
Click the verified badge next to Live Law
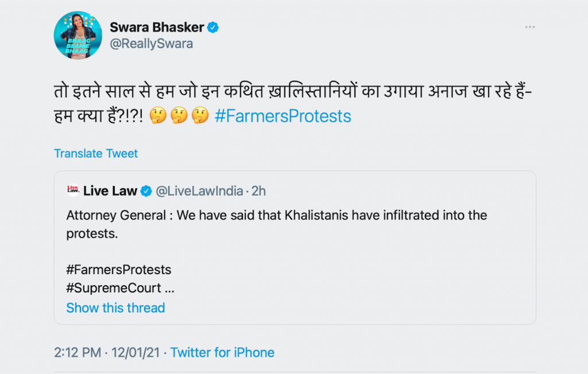tap(147, 191)
